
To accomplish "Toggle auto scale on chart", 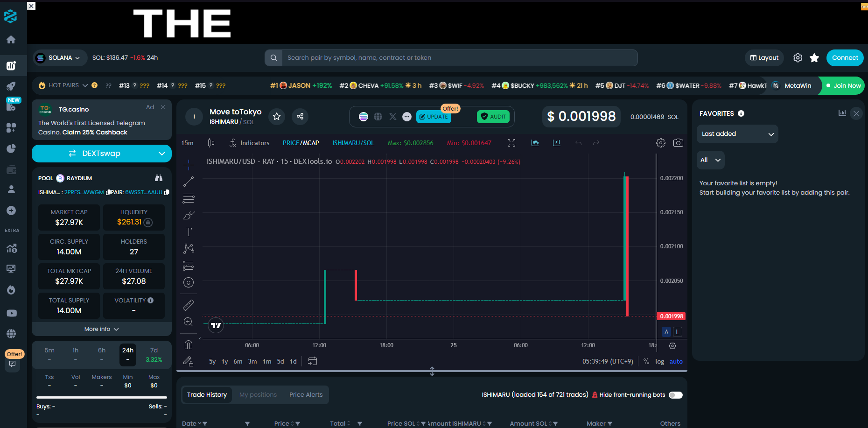I will pyautogui.click(x=676, y=361).
